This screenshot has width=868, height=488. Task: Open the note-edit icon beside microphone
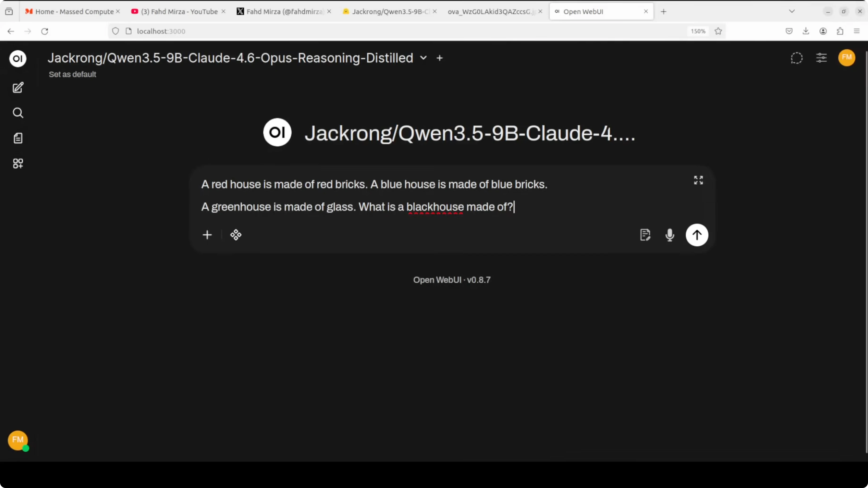pyautogui.click(x=645, y=235)
